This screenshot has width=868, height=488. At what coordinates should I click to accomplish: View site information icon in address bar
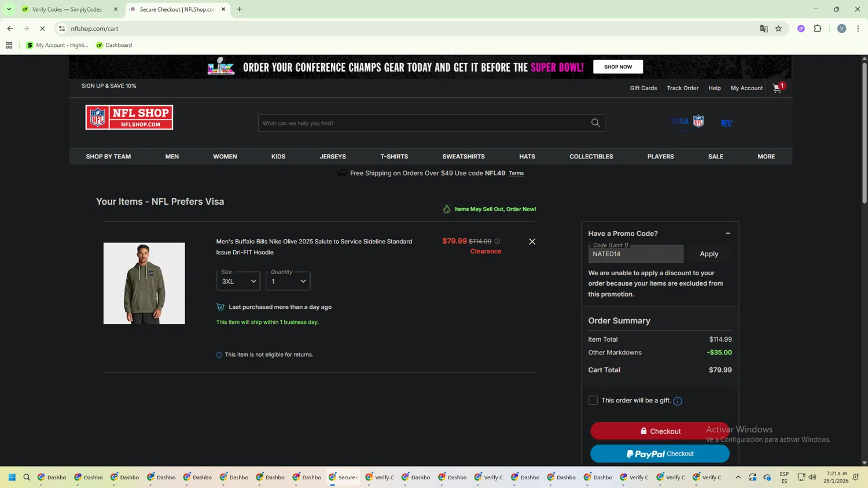(x=62, y=28)
